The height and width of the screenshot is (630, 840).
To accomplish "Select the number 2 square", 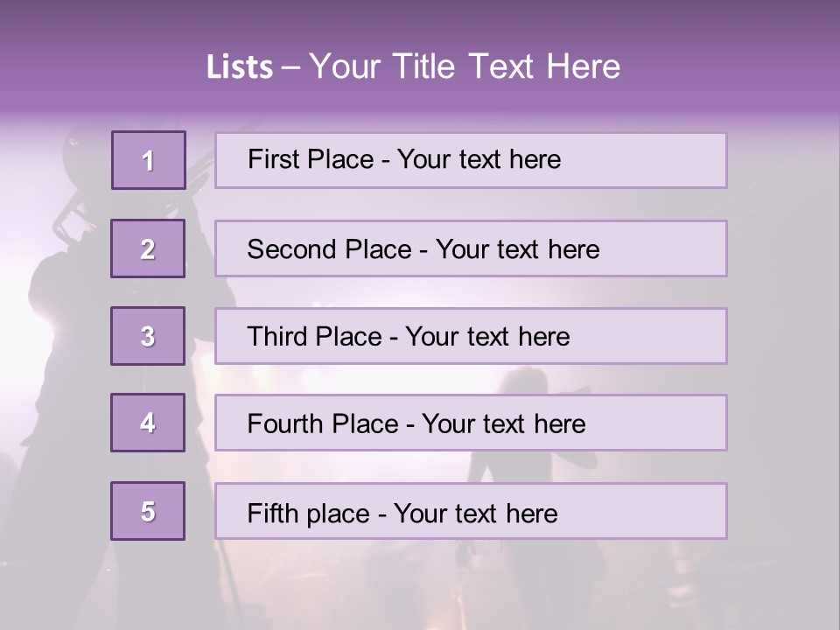I will point(148,248).
